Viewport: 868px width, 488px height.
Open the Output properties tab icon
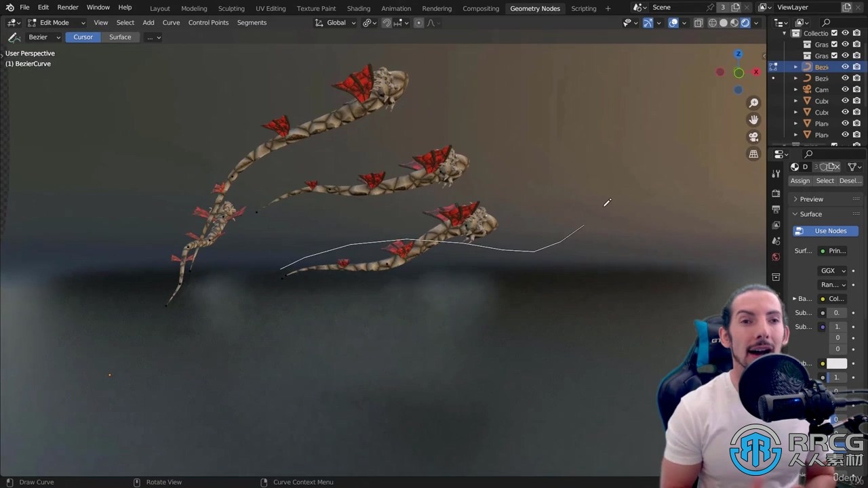click(776, 209)
